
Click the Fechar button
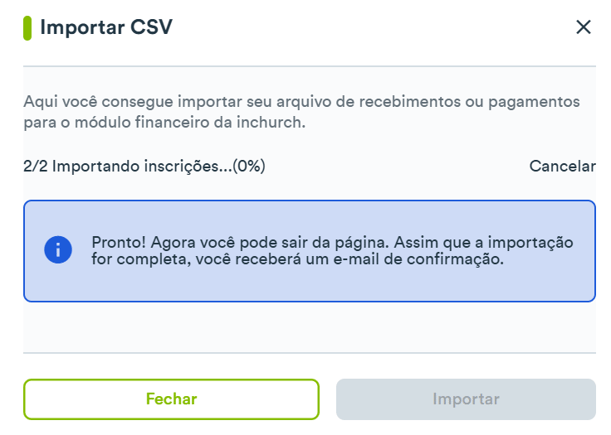(x=171, y=399)
